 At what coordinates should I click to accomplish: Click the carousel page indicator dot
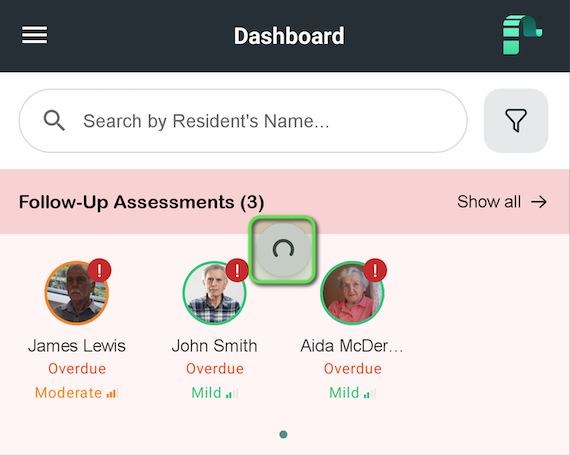pos(284,434)
